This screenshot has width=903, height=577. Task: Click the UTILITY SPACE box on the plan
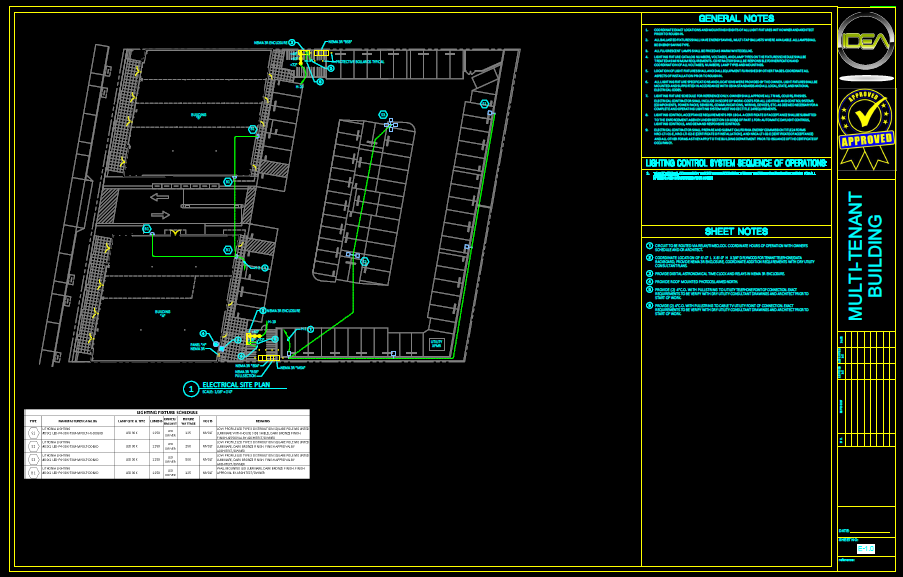pyautogui.click(x=436, y=344)
